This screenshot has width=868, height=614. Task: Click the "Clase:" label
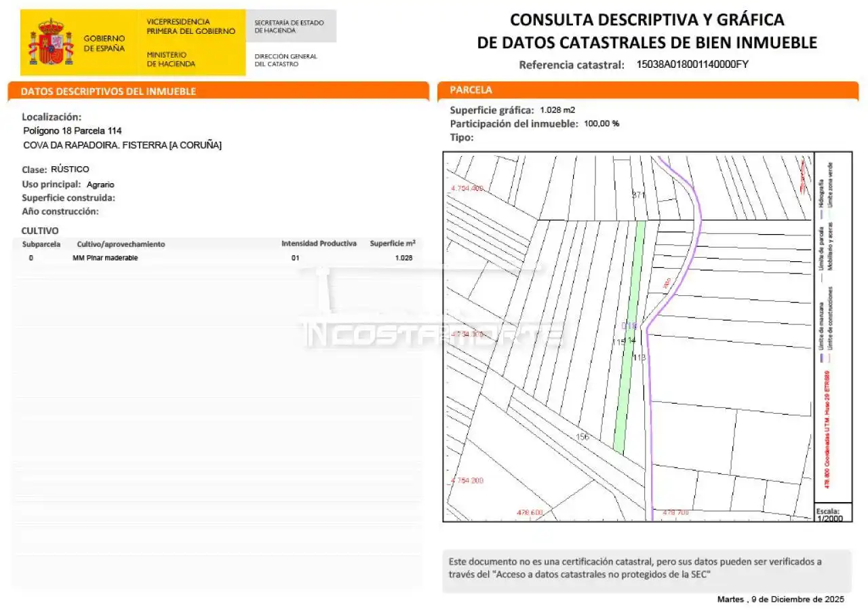(35, 170)
